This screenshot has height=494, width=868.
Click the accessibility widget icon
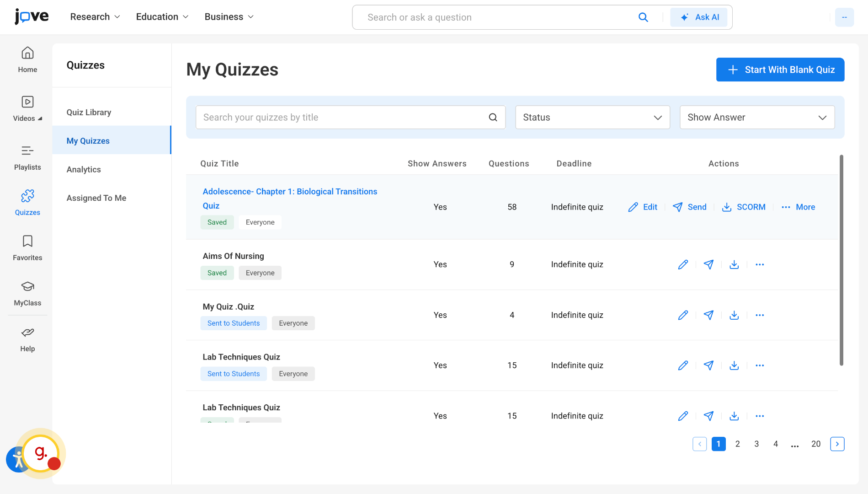pyautogui.click(x=16, y=459)
